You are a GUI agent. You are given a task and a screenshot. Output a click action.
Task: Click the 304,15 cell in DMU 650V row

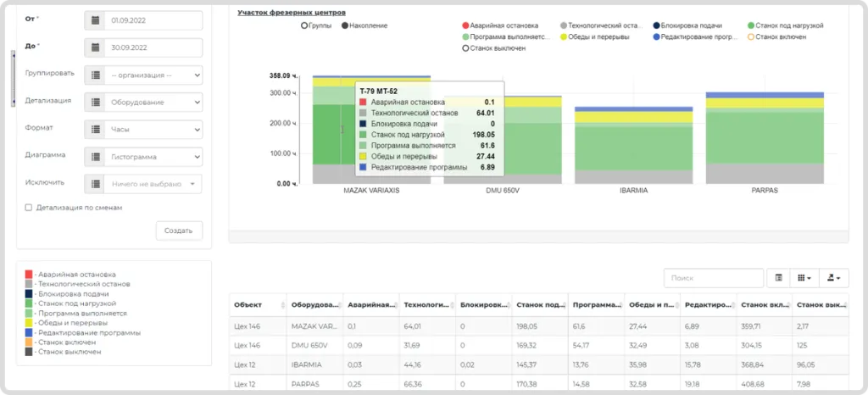[x=765, y=346]
